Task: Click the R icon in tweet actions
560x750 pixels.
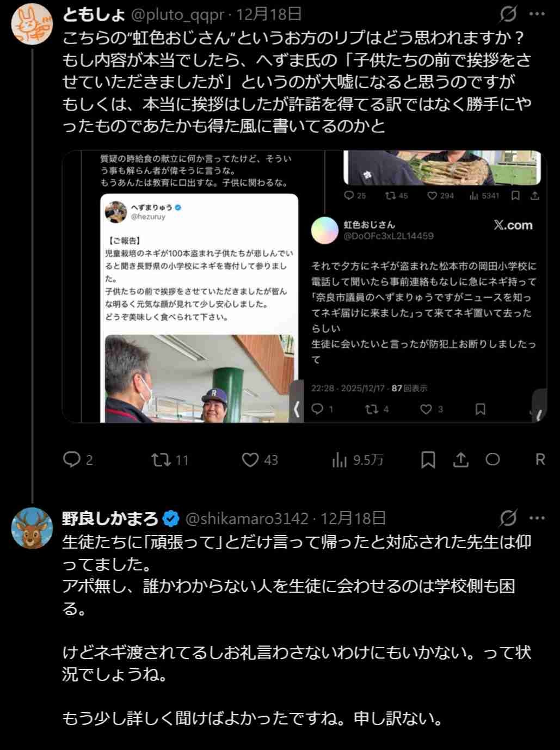Action: 540,460
